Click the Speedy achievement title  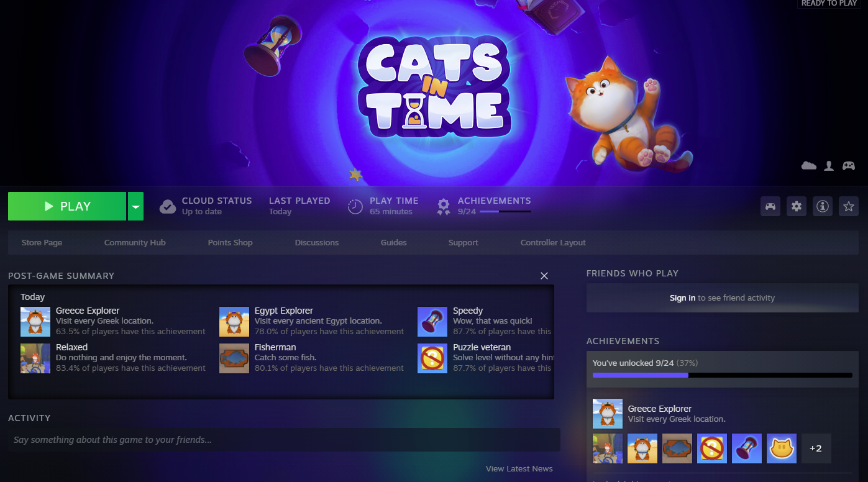click(x=468, y=311)
